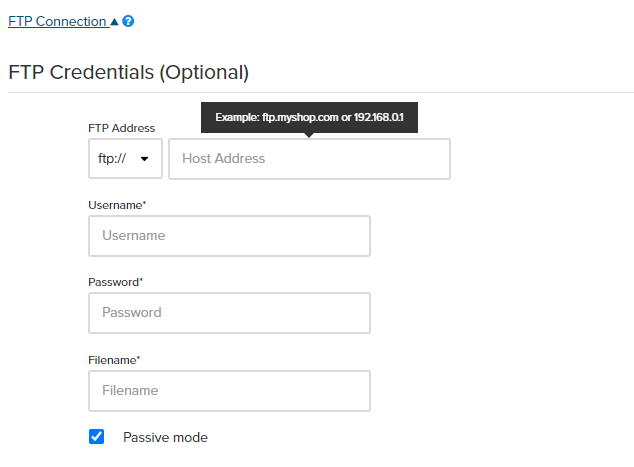Click the blue help question-mark icon

pyautogui.click(x=128, y=21)
